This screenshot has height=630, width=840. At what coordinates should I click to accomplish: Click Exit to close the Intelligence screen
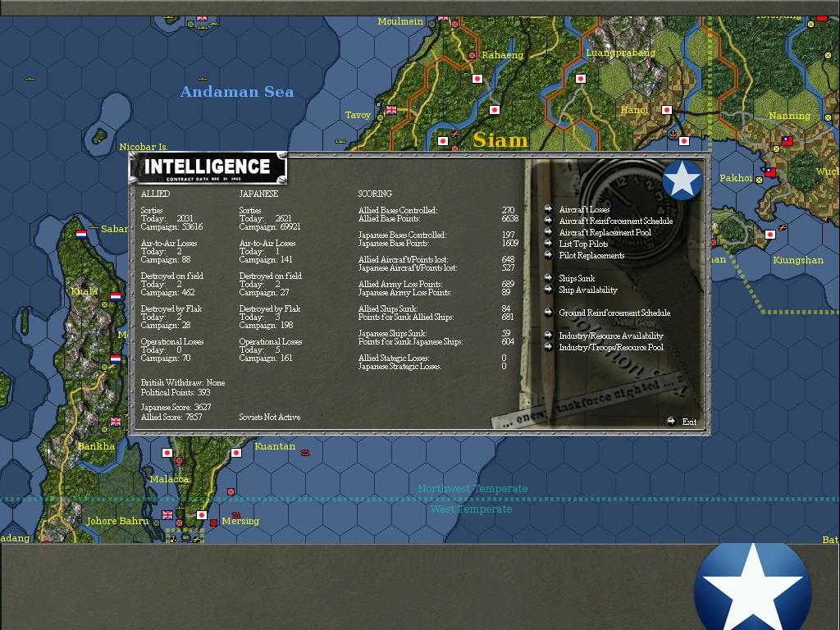[x=684, y=421]
